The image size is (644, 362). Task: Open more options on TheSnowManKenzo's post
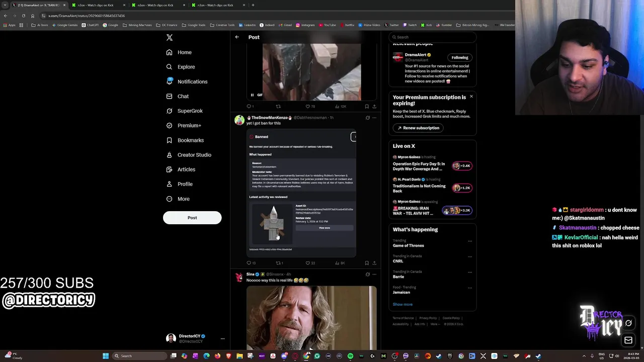coord(374,118)
